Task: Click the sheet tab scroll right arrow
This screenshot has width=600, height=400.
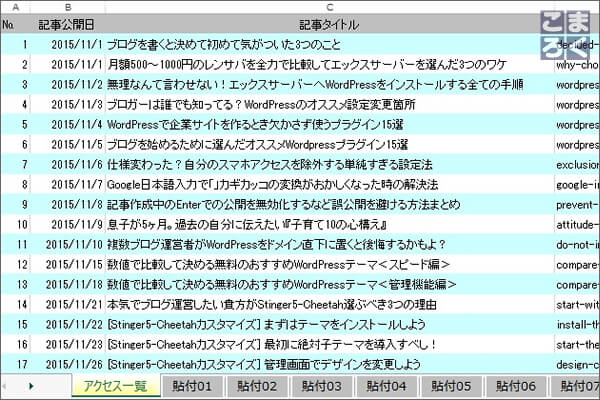Action: pos(31,386)
